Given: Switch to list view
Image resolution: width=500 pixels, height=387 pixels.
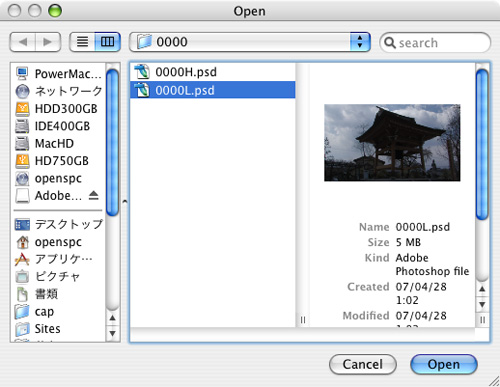Looking at the screenshot, I should tap(82, 42).
